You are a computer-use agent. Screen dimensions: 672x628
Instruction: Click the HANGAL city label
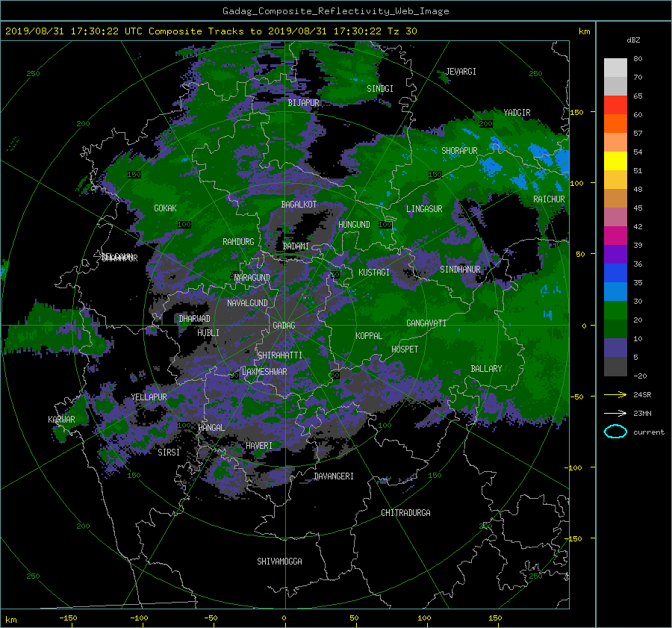(x=211, y=428)
